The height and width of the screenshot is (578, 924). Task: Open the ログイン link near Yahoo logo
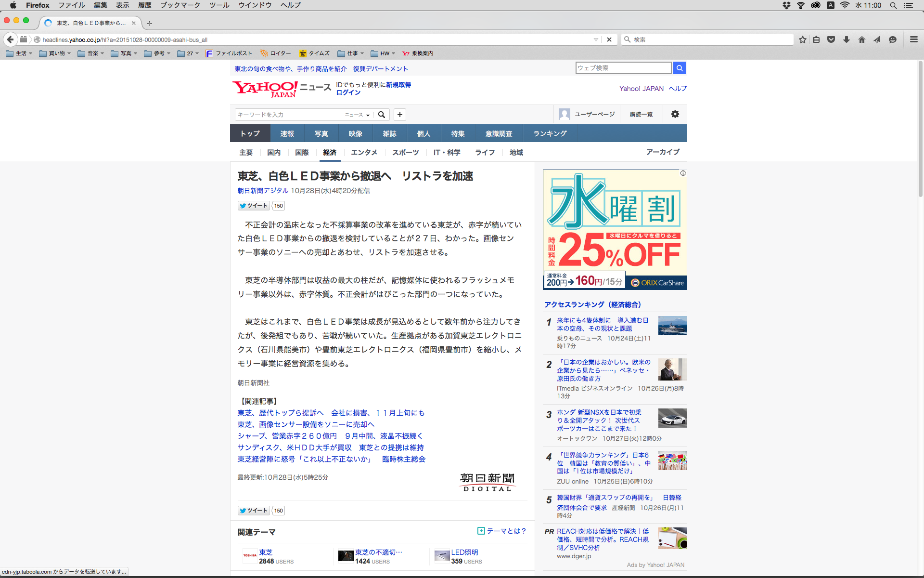click(348, 92)
